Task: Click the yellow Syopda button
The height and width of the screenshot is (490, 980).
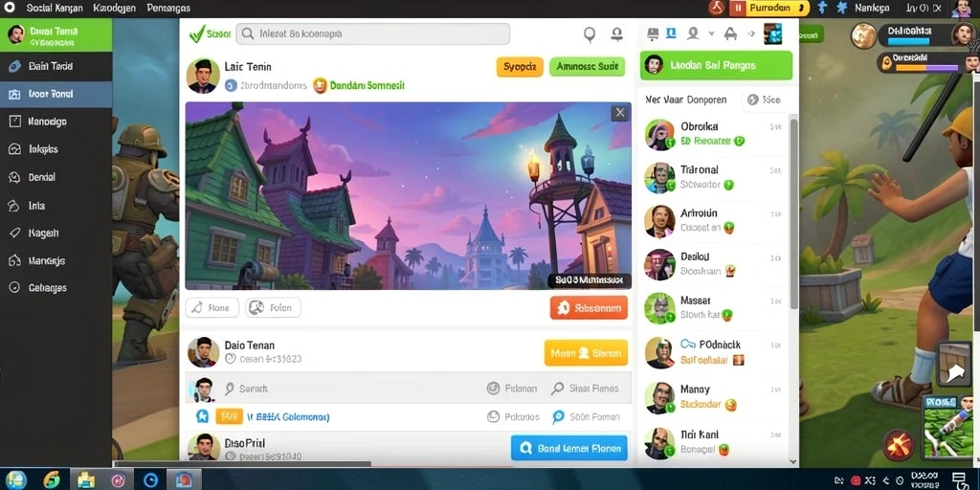Action: pos(520,66)
